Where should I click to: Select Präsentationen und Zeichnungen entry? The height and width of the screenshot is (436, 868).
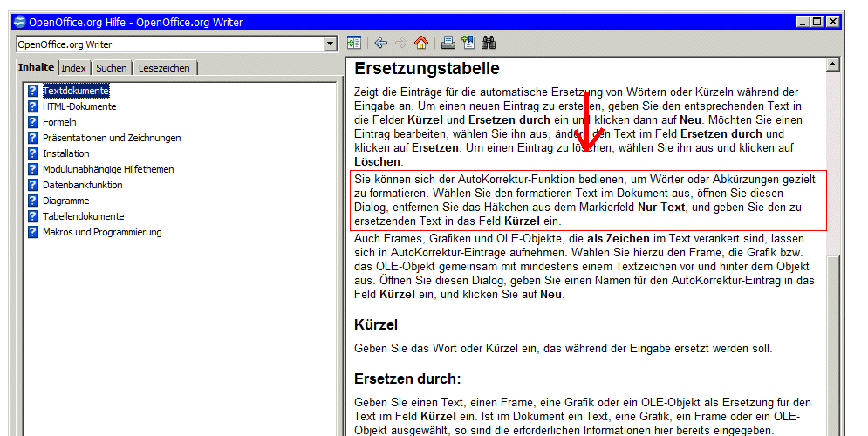point(112,138)
